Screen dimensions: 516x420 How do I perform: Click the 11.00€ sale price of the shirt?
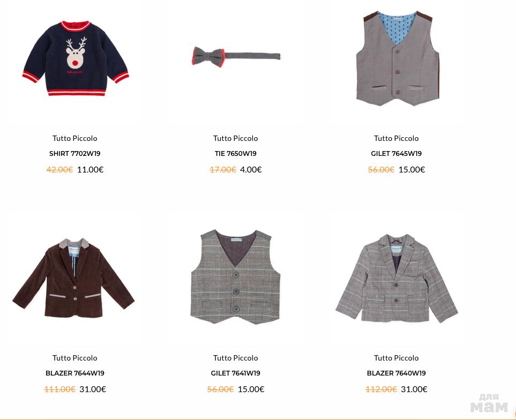pos(90,170)
